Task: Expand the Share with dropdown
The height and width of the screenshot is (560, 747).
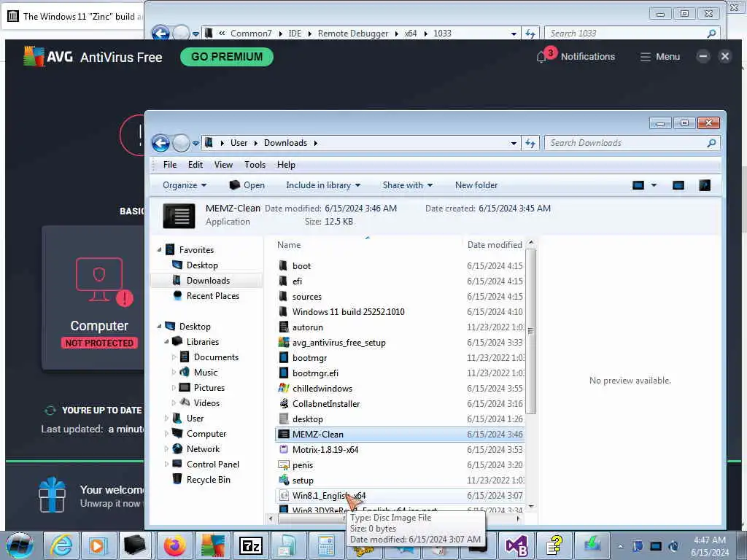Action: point(407,185)
